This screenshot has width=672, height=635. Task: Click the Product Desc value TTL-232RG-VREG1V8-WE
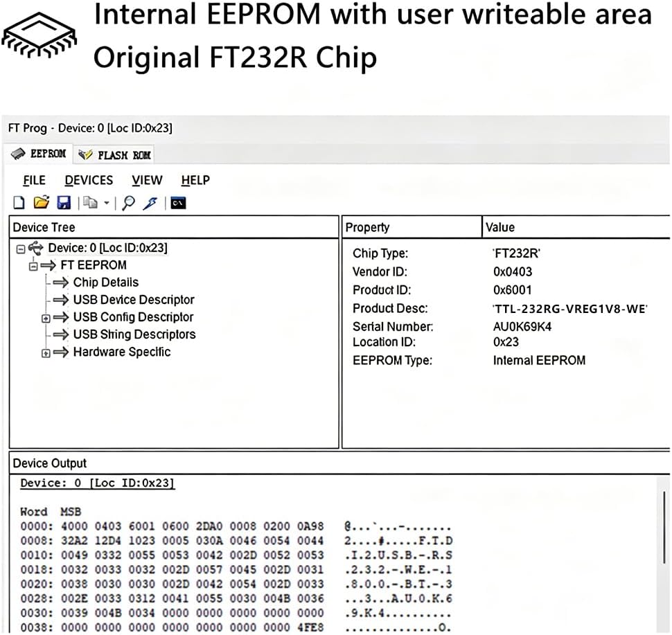pos(569,309)
